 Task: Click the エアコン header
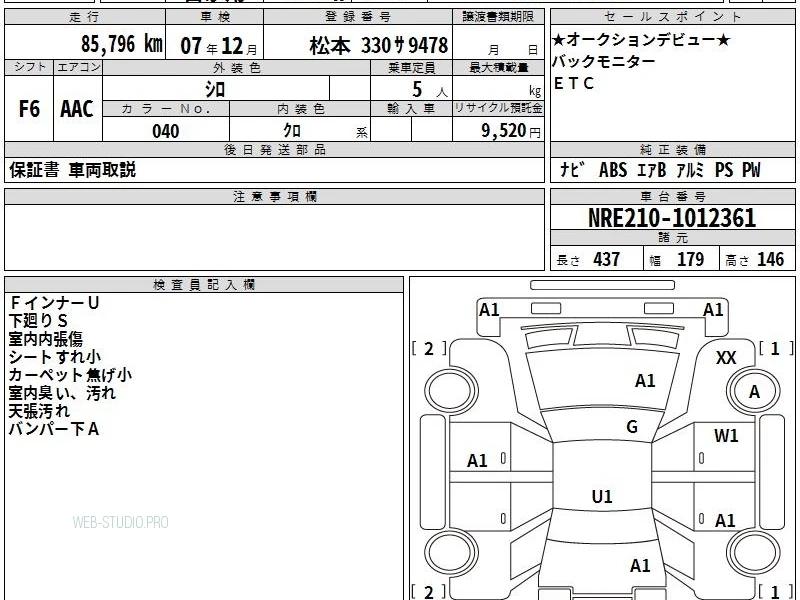pos(78,67)
